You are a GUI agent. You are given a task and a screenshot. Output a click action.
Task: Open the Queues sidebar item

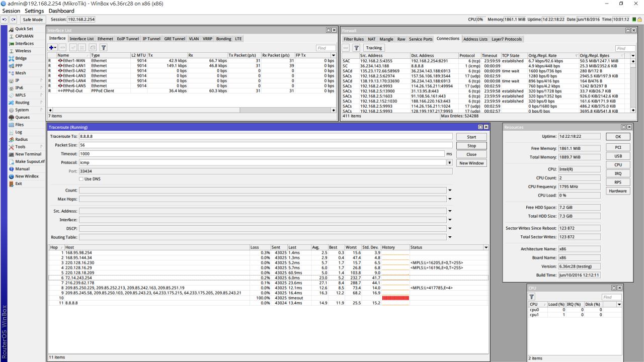(x=23, y=117)
